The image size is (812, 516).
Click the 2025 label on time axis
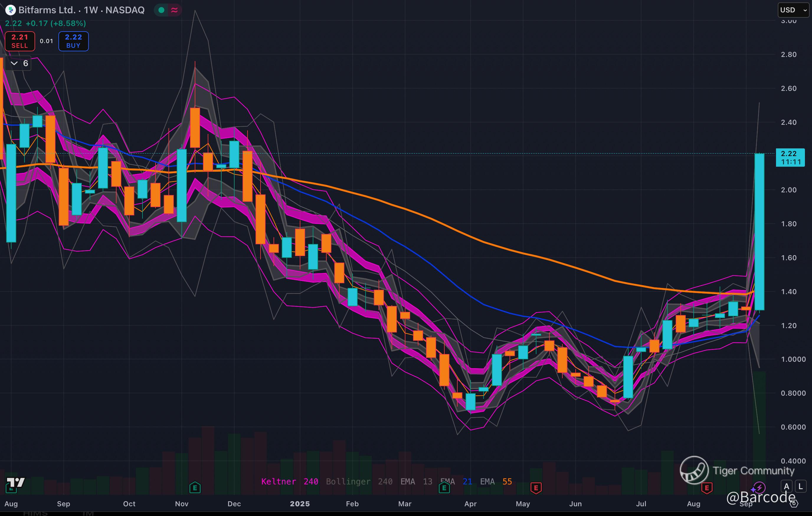click(299, 504)
